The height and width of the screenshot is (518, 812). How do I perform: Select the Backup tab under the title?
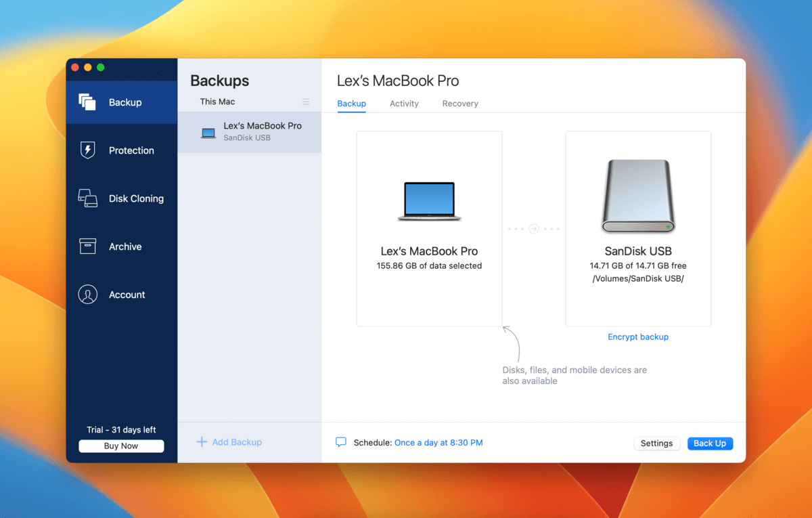[x=351, y=104]
